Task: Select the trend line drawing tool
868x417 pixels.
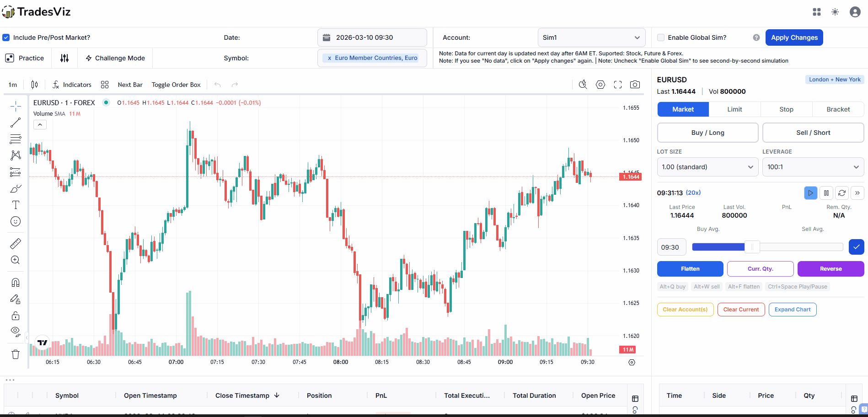Action: 16,123
